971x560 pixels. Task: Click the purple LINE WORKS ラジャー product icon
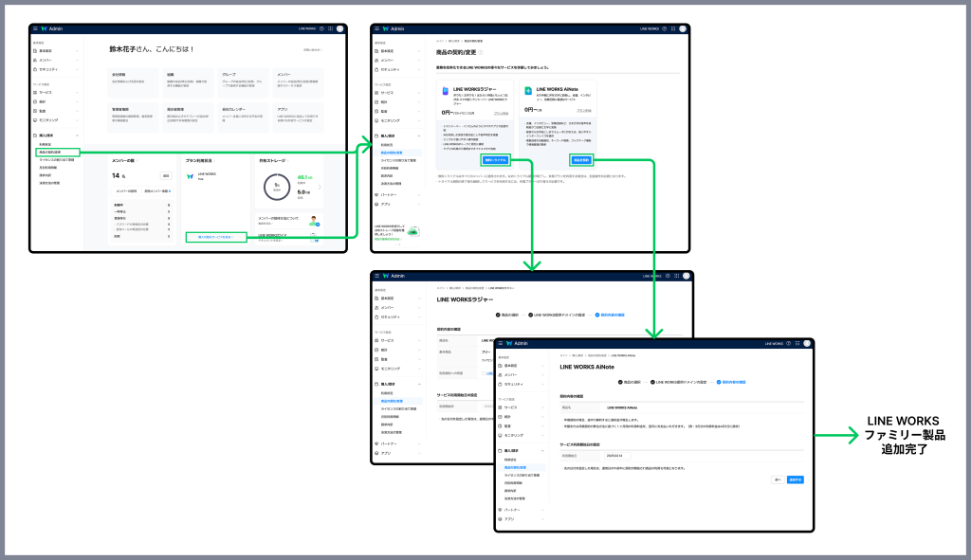click(x=446, y=93)
